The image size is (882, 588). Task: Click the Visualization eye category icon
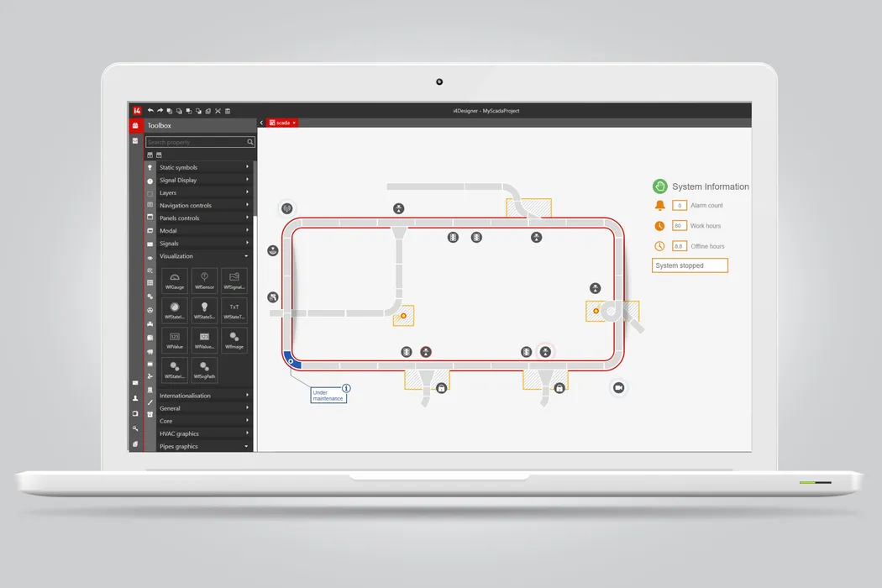(150, 258)
